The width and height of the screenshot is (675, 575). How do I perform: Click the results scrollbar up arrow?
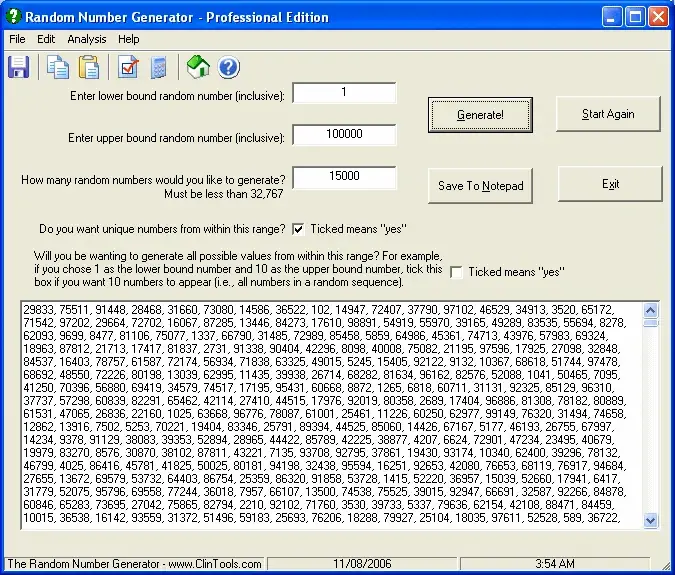pyautogui.click(x=650, y=310)
